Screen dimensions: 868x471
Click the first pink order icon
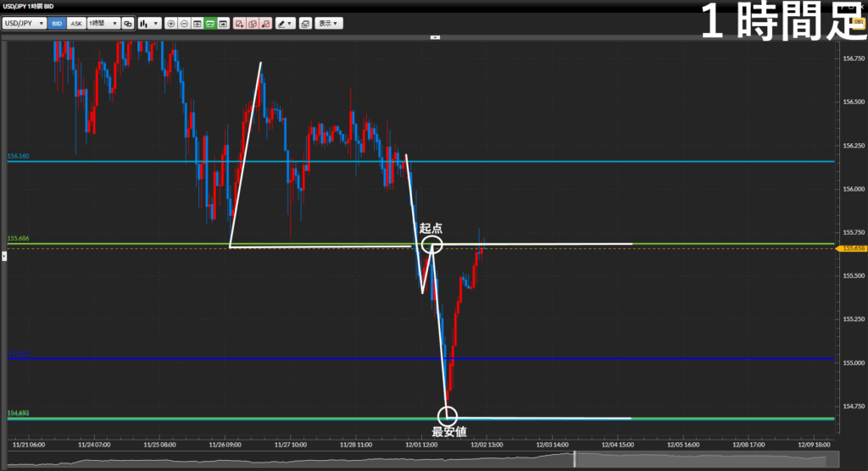coord(240,24)
